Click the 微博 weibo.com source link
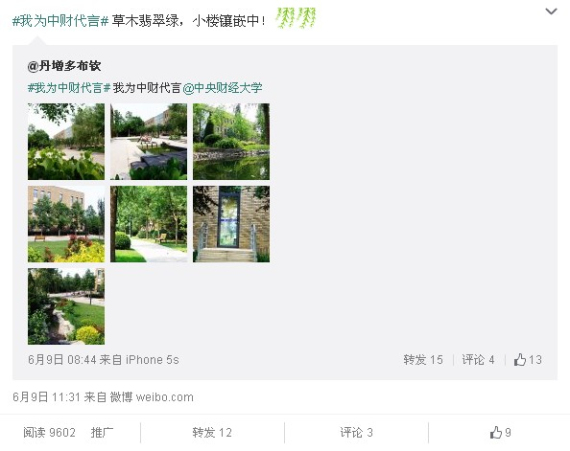Viewport: 570px width, 451px height. tap(152, 397)
